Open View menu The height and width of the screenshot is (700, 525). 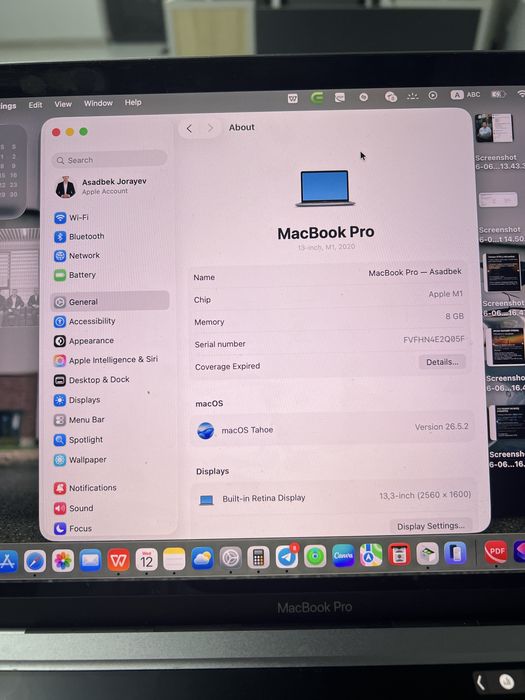coord(63,104)
